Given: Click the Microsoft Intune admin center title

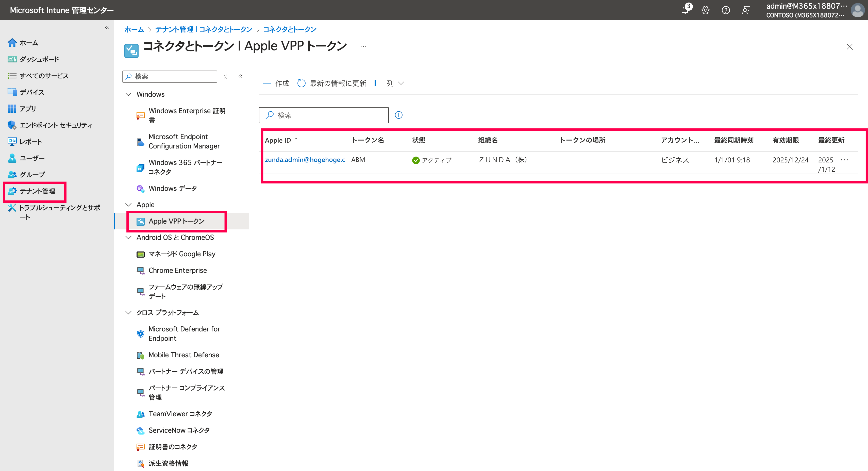Looking at the screenshot, I should pos(62,10).
